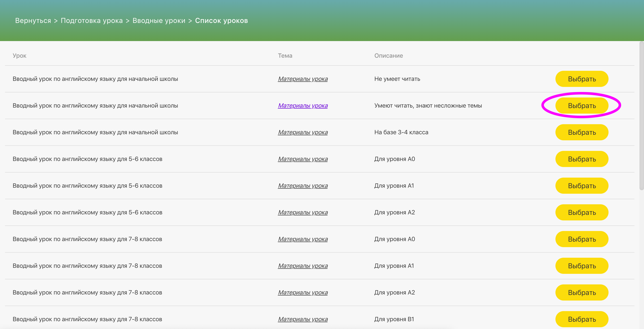Click lesson title in the Не умеет читать row
644x329 pixels.
(x=95, y=79)
